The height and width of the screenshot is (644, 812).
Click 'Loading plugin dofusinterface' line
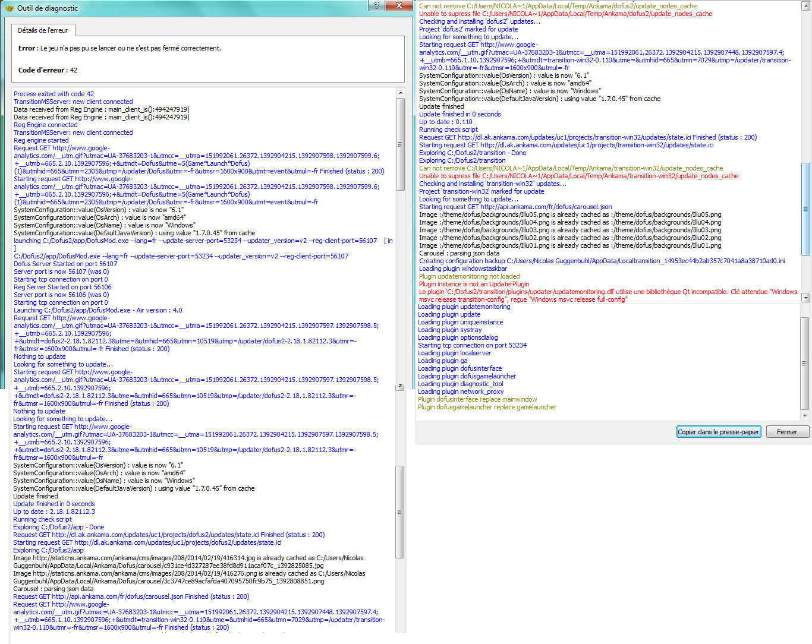point(460,368)
